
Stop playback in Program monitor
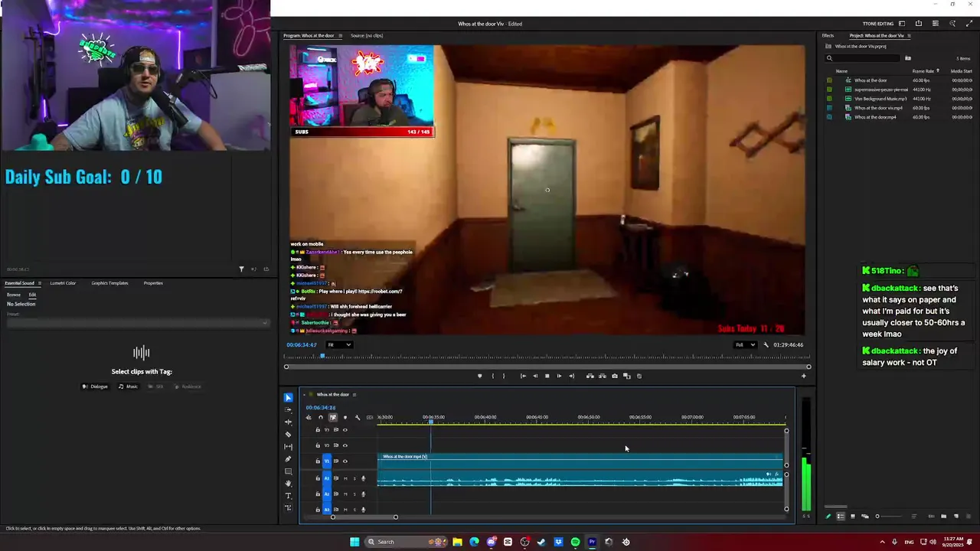click(547, 376)
